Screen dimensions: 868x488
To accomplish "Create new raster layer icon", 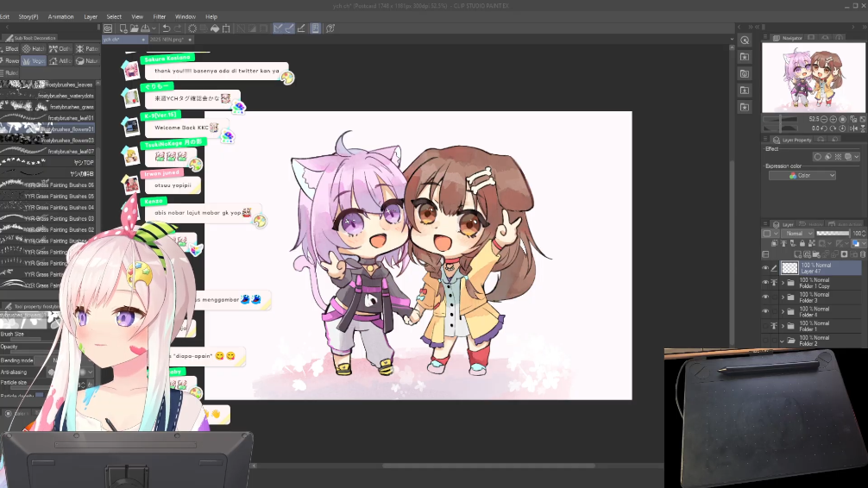I will coord(798,254).
